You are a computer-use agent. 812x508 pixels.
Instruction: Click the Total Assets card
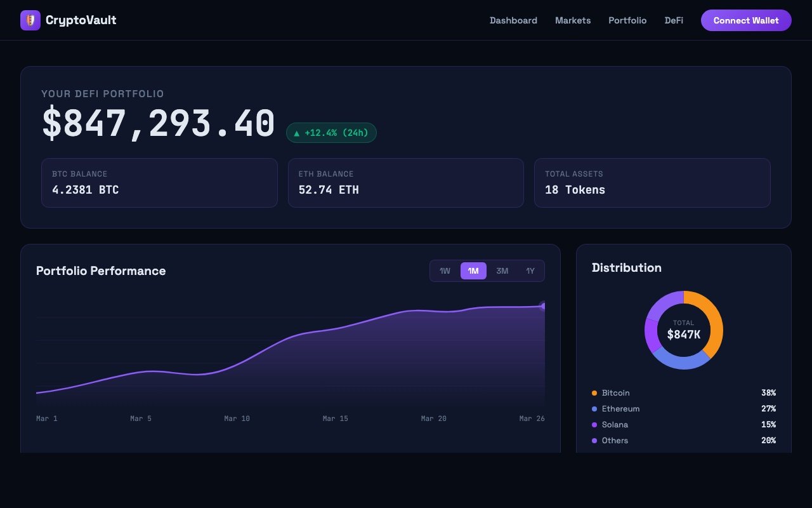point(652,182)
